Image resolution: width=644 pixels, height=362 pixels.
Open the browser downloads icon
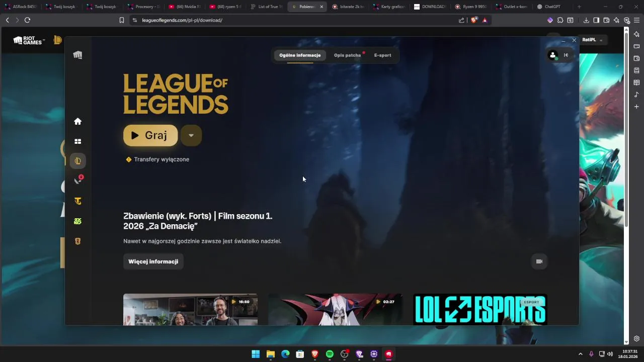586,20
